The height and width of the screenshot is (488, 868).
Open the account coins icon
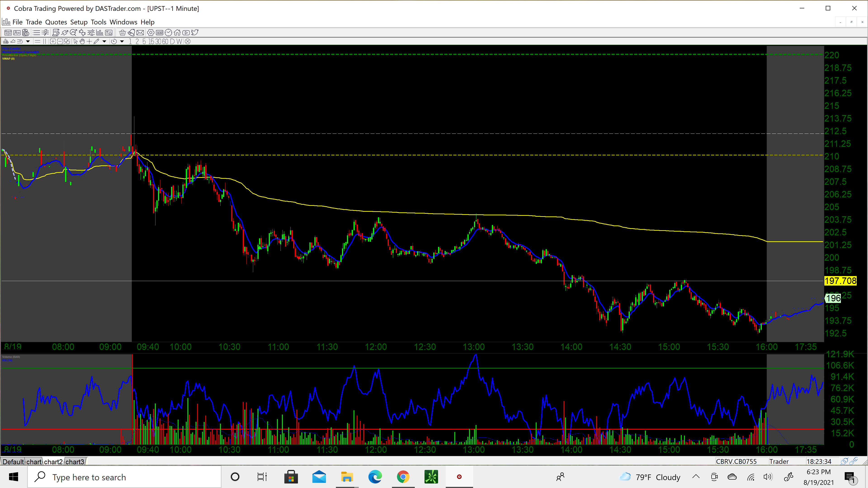(26, 33)
